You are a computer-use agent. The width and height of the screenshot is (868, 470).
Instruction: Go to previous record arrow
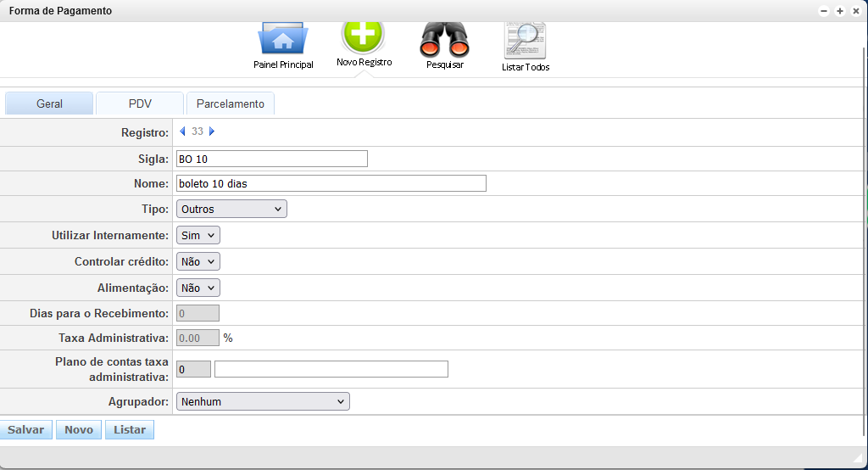point(182,131)
